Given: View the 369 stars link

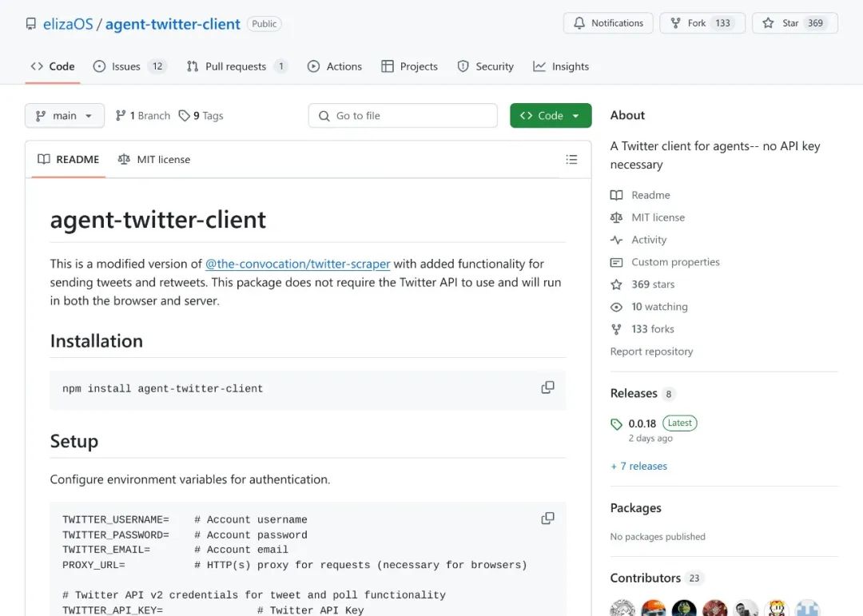Looking at the screenshot, I should click(642, 284).
